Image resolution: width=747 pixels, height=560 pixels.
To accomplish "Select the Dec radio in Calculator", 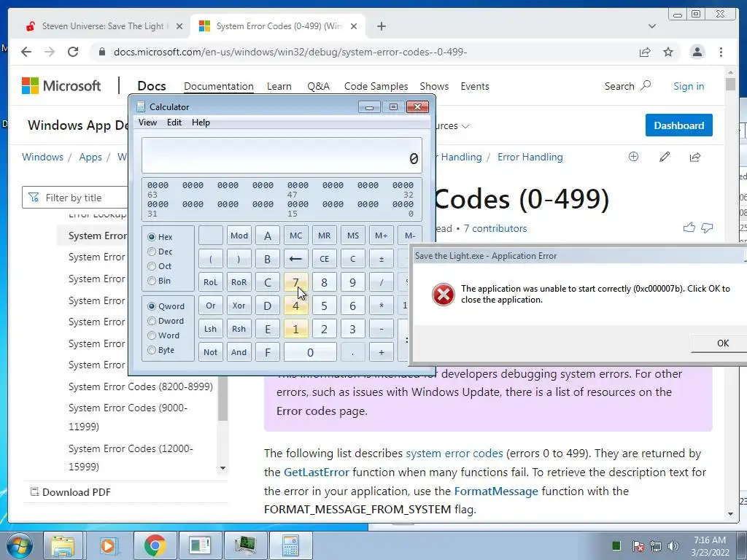I will [x=152, y=252].
